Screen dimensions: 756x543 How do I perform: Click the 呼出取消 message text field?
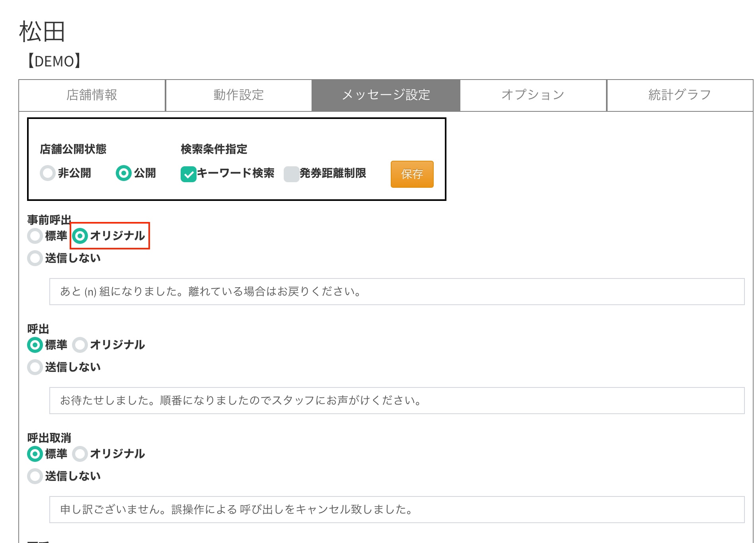click(397, 510)
